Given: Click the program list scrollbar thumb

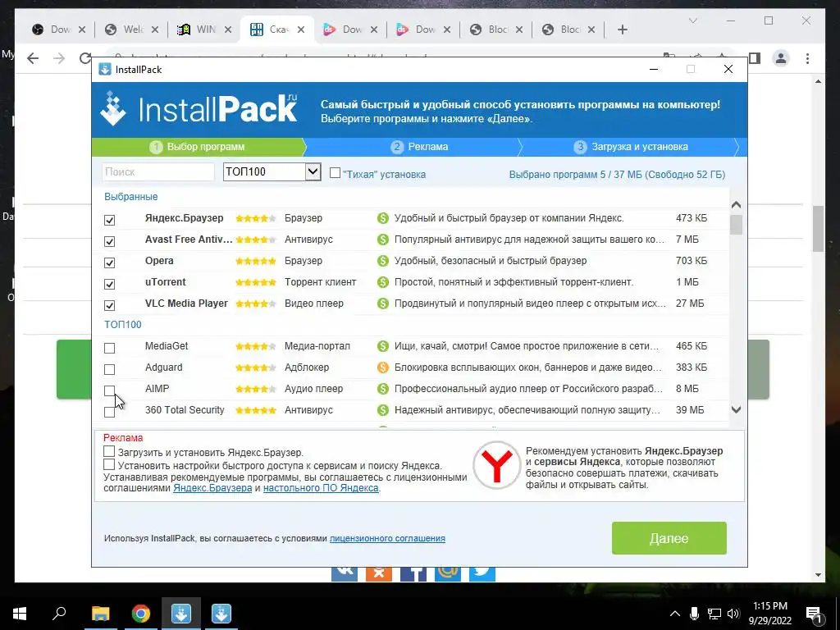Looking at the screenshot, I should (736, 225).
